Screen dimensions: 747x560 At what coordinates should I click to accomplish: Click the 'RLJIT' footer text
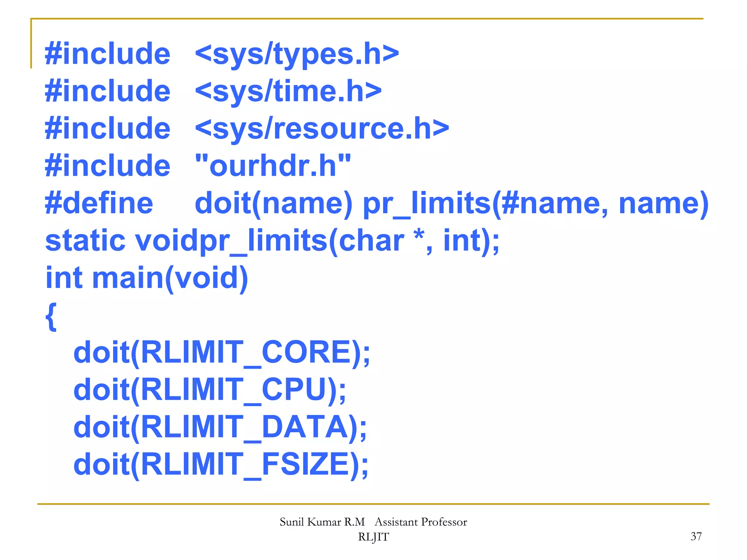[373, 537]
